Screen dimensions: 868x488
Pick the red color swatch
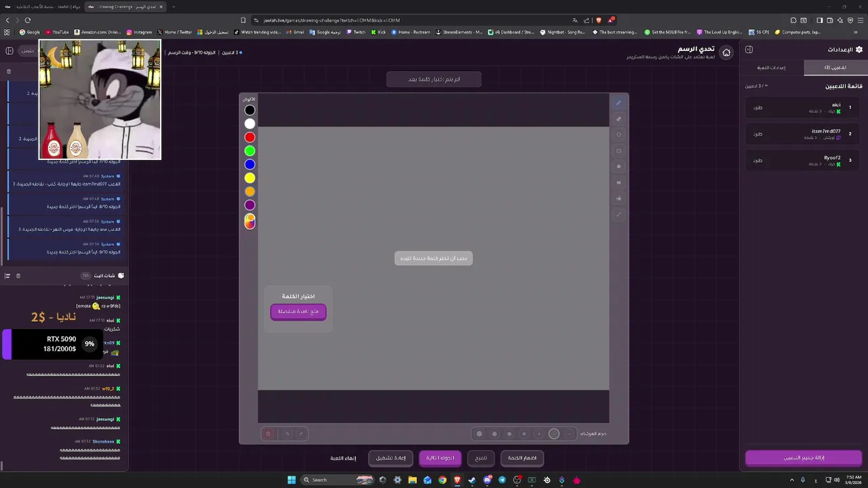[x=250, y=138]
